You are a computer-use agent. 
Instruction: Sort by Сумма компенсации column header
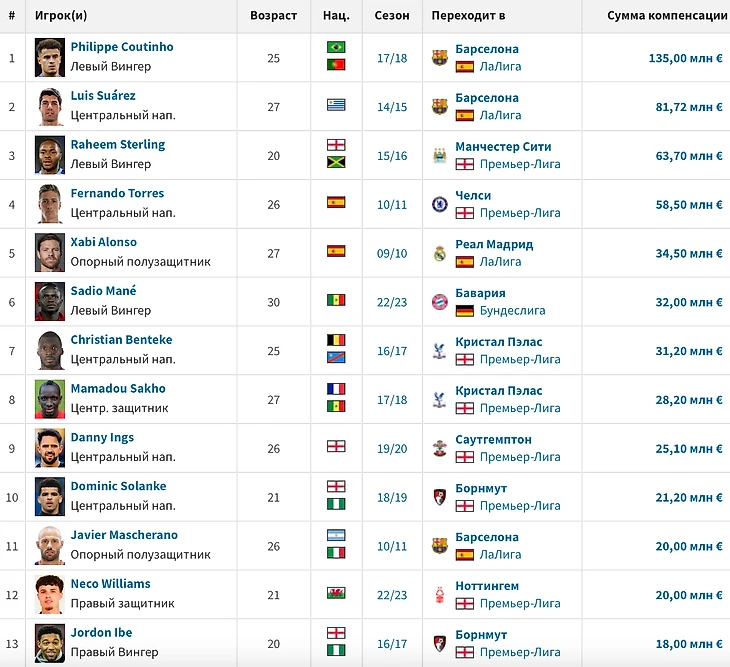[x=667, y=16]
